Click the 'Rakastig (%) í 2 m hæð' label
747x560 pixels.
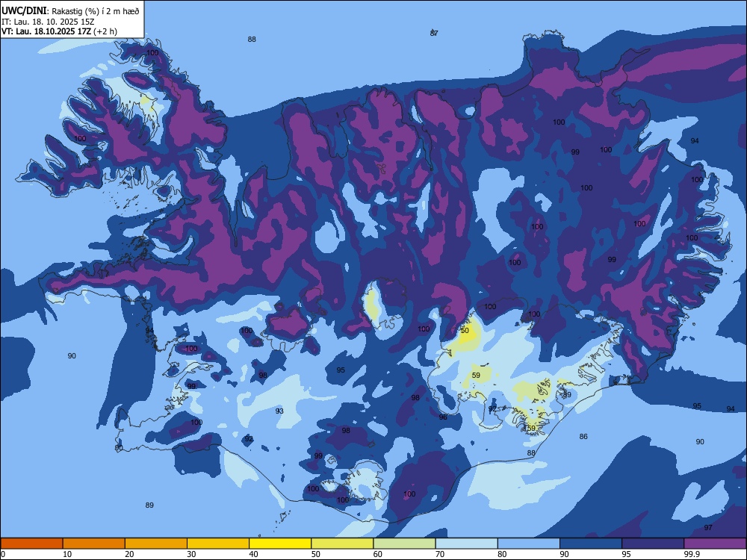pos(96,11)
